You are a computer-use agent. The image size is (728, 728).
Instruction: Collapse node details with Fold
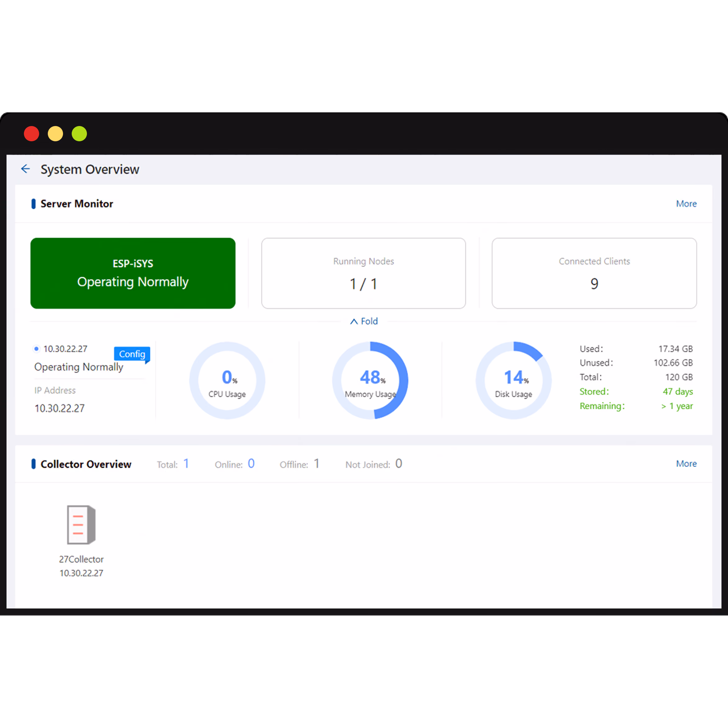tap(364, 321)
